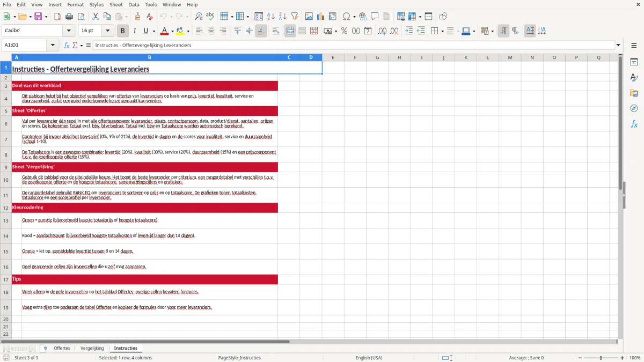Clear direct formatting
The image size is (644, 362).
(x=150, y=17)
